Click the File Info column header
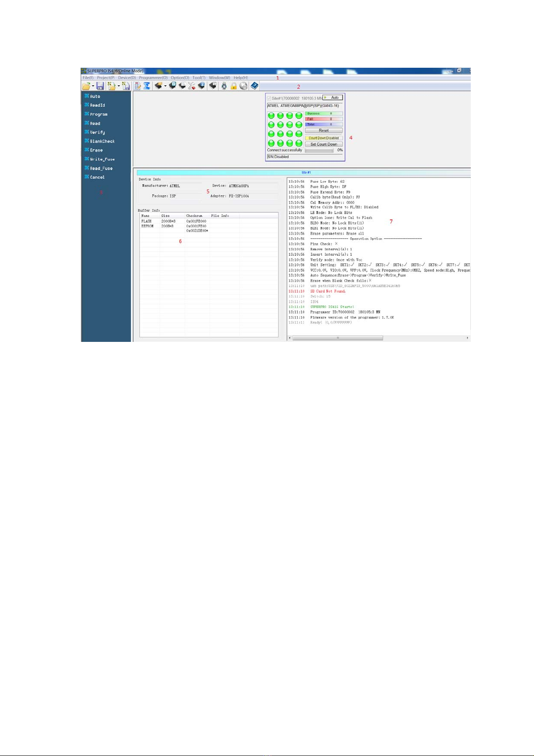This screenshot has height=756, width=534. pyautogui.click(x=224, y=216)
